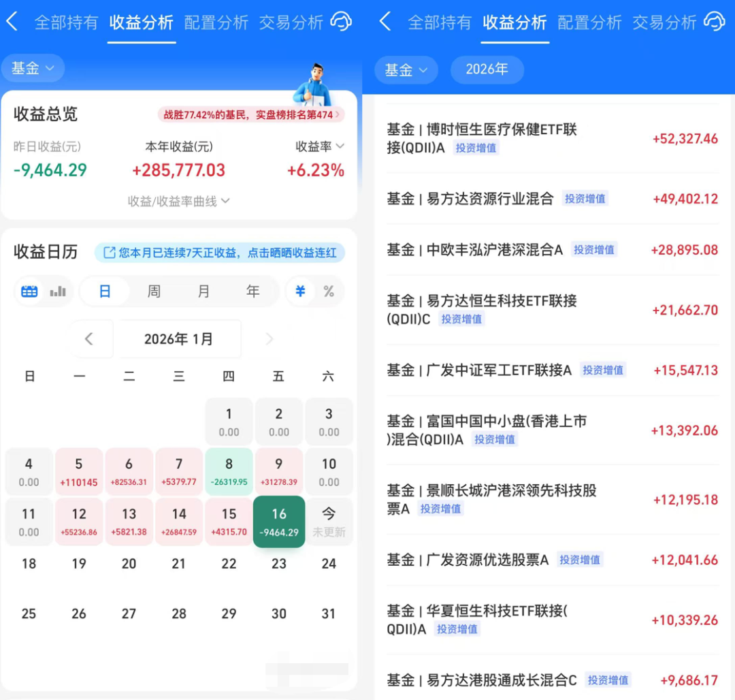Open 广发中证军工ETF联接A fund row
Screen dimensions: 735x700
coord(552,370)
